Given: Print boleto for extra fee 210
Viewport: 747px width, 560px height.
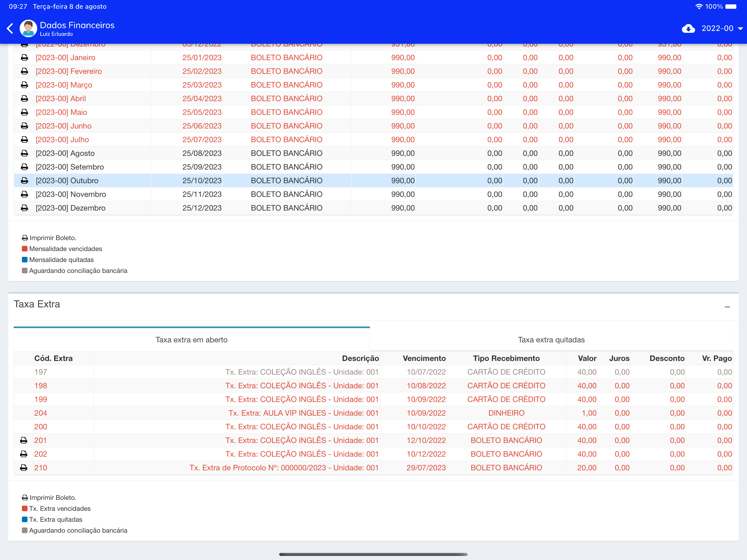Looking at the screenshot, I should [24, 468].
